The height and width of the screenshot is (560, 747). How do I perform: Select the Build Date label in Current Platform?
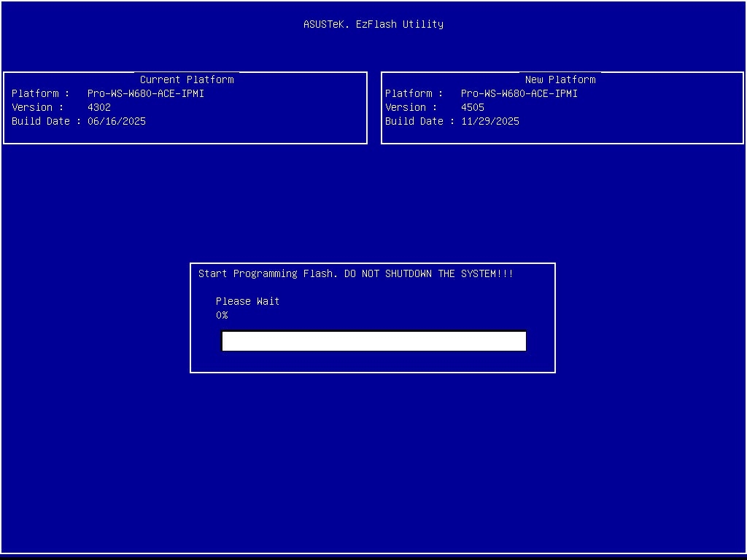click(41, 121)
